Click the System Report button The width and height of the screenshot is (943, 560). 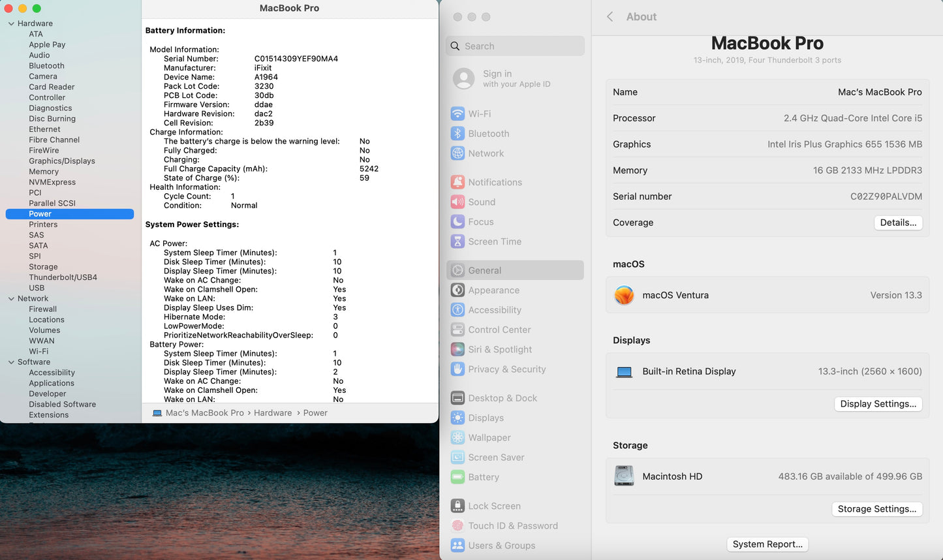(767, 544)
